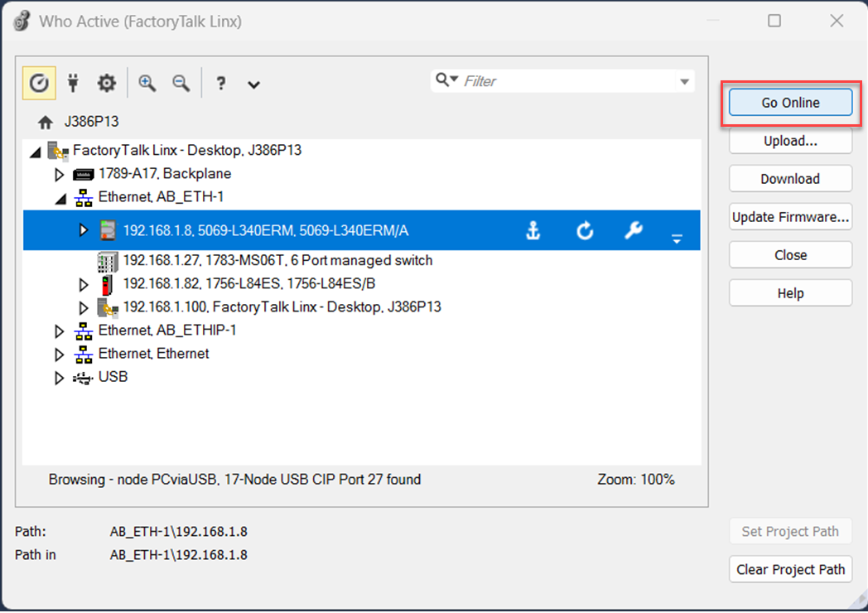The image size is (868, 613).
Task: Click the EDS hardware plug icon in toolbar
Action: (73, 83)
